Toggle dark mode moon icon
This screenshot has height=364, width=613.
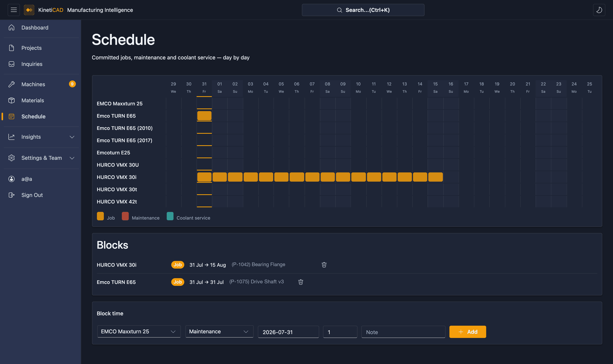tap(599, 10)
